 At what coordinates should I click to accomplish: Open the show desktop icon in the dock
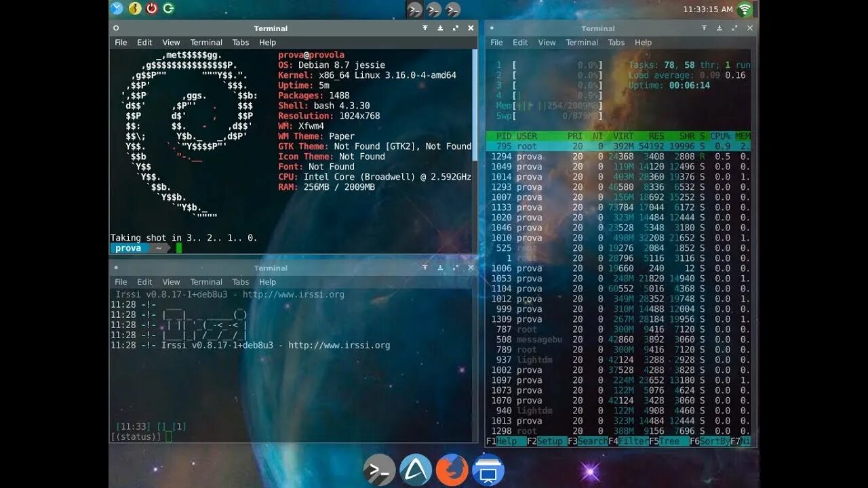pyautogui.click(x=488, y=470)
